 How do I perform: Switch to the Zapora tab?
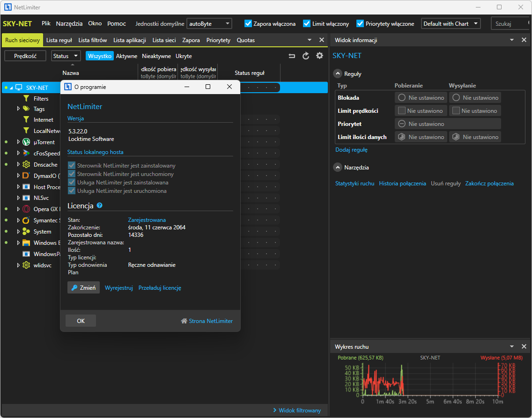coord(191,40)
